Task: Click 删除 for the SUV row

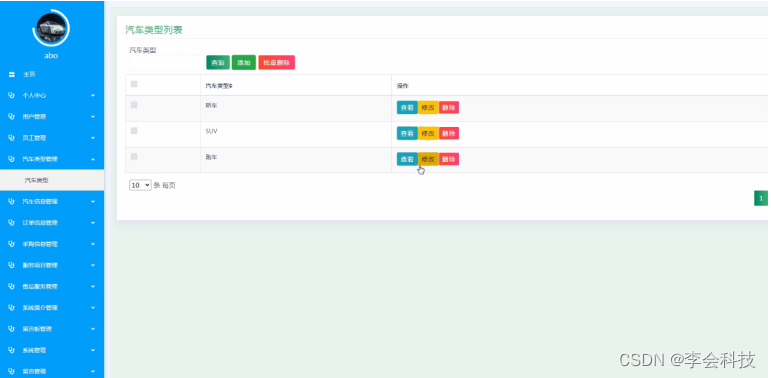Action: pyautogui.click(x=448, y=133)
